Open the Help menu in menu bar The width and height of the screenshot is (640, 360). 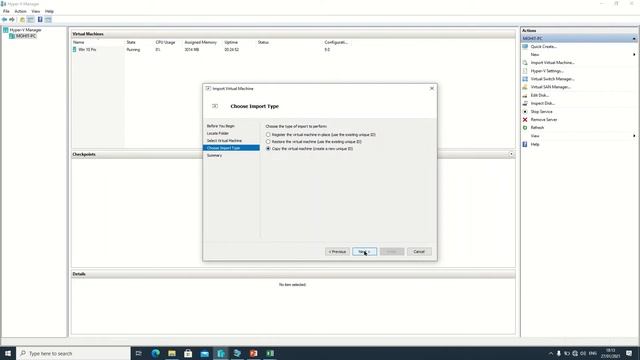49,11
